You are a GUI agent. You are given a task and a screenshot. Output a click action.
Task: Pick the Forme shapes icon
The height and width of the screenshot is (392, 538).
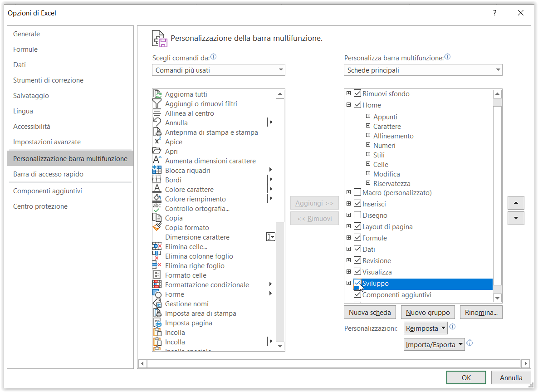[x=157, y=294]
